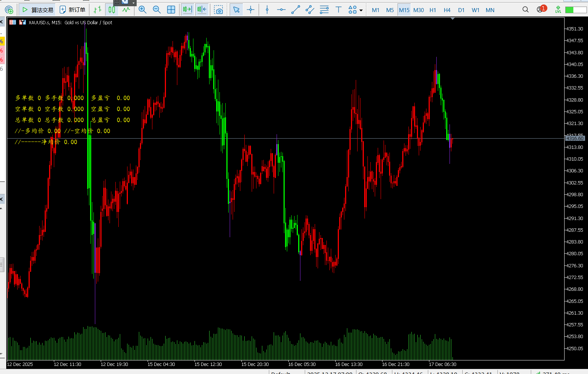The height and width of the screenshot is (374, 588).
Task: Click the 12 Dec 2025 time label
Action: (x=20, y=364)
